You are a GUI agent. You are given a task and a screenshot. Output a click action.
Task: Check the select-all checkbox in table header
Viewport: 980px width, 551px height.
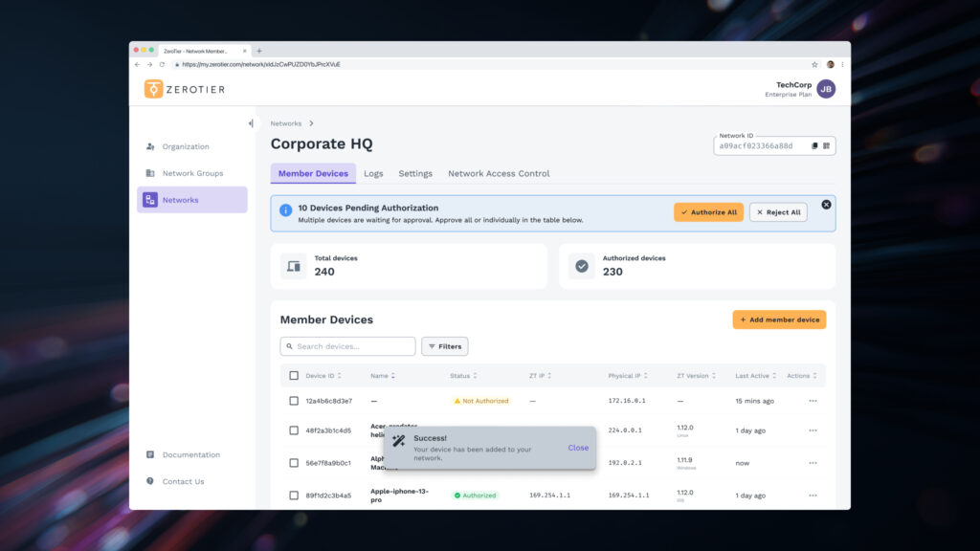[294, 375]
